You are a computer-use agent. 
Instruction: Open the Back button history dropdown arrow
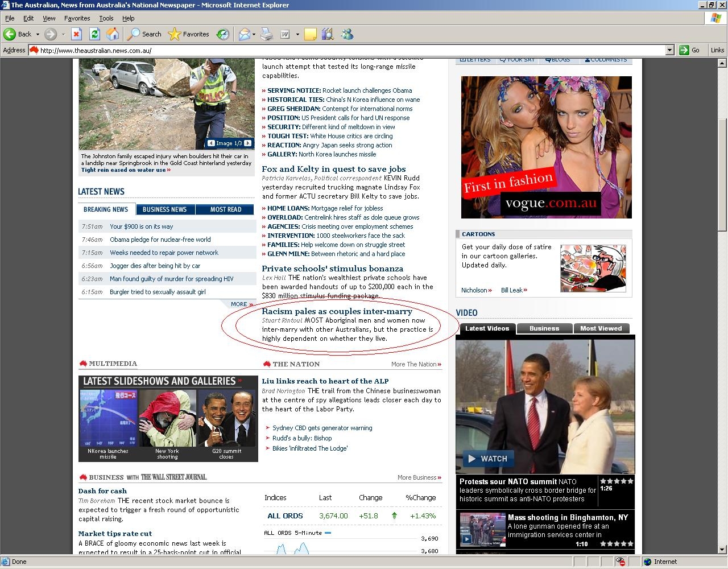pyautogui.click(x=38, y=34)
